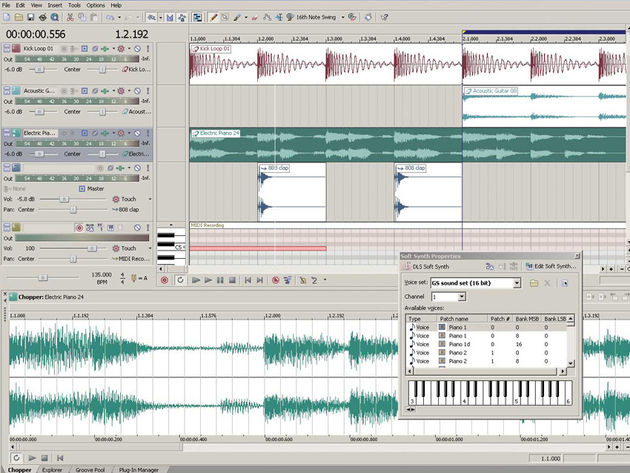The height and width of the screenshot is (473, 630).
Task: Click the Cut scissors icon
Action: 70,17
